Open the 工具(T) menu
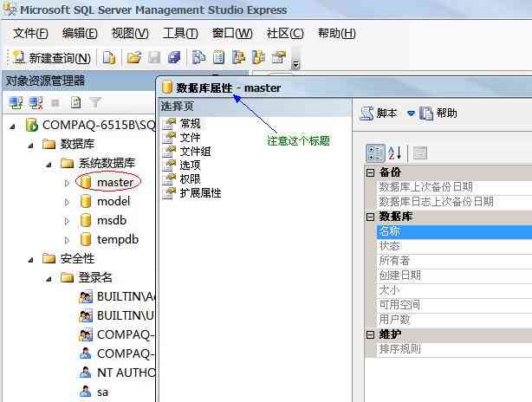 pos(180,33)
